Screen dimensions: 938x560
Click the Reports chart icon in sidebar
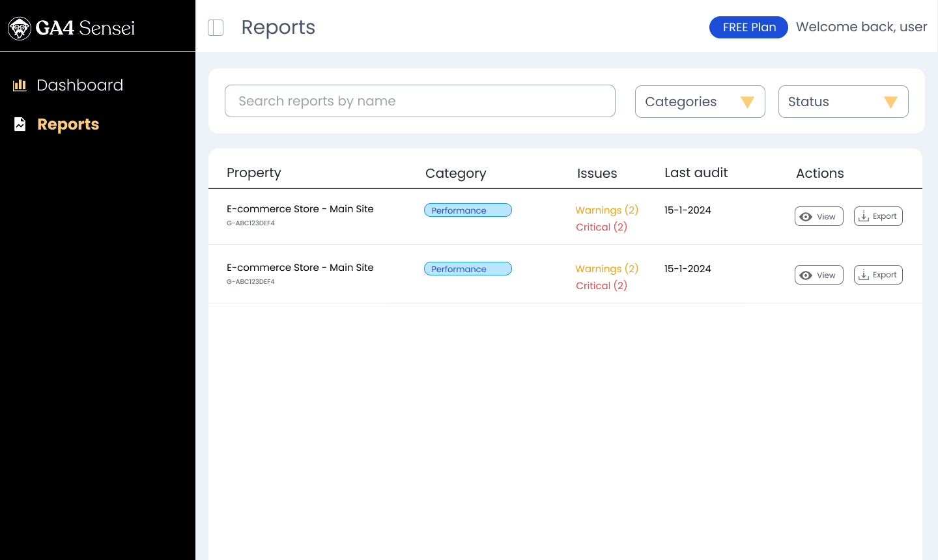(20, 124)
